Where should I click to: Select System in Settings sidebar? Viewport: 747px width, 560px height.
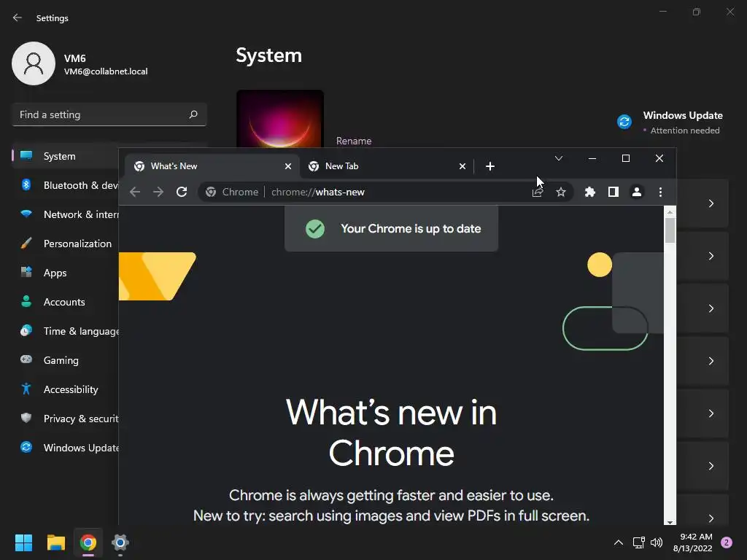click(65, 156)
